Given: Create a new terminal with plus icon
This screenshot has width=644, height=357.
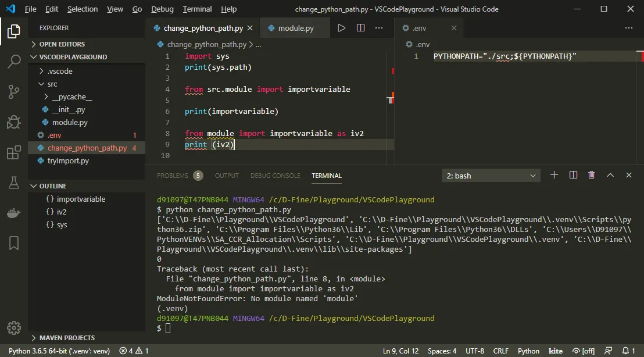Looking at the screenshot, I should (x=554, y=176).
